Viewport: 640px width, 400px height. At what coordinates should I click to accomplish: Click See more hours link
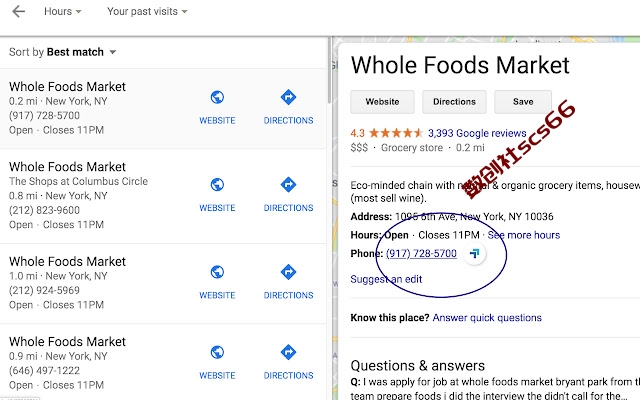coord(524,235)
